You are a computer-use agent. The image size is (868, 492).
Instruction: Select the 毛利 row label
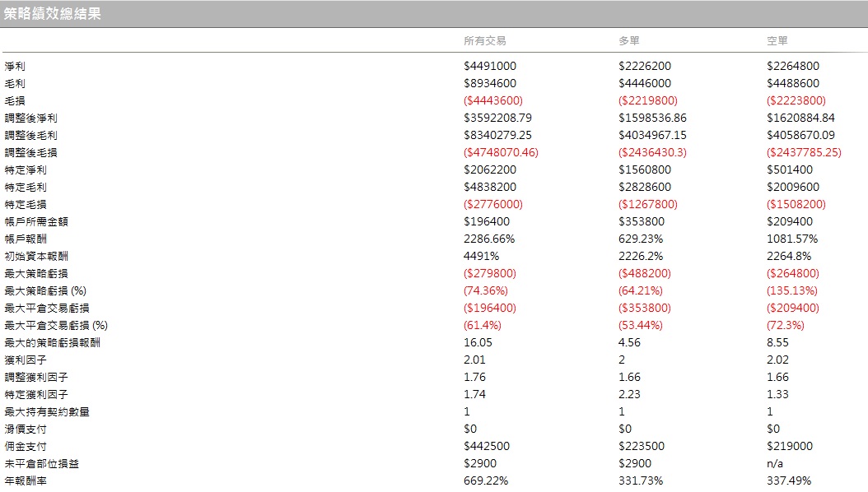pyautogui.click(x=15, y=83)
